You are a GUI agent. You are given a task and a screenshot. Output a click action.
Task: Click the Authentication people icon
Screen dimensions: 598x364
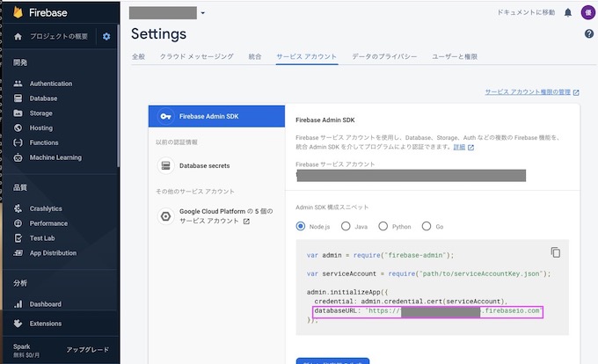click(x=18, y=84)
